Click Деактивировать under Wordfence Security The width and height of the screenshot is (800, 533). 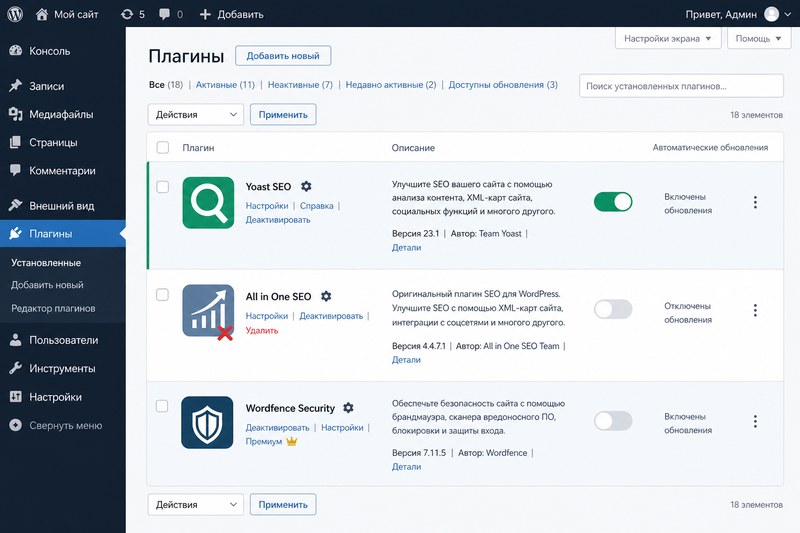(x=278, y=427)
